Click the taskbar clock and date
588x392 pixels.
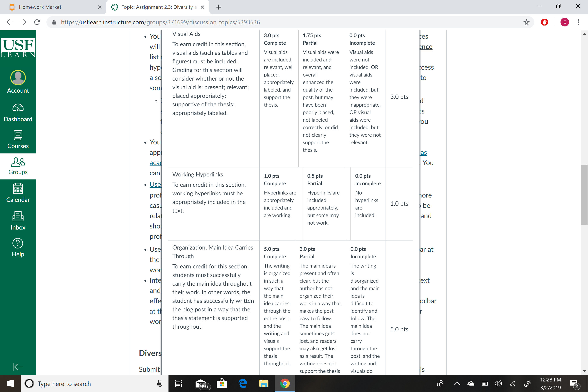click(x=551, y=383)
